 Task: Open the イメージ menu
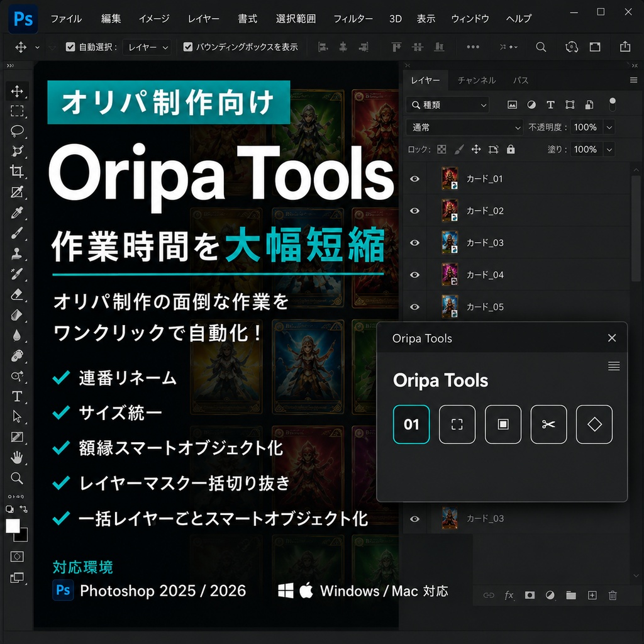coord(154,19)
